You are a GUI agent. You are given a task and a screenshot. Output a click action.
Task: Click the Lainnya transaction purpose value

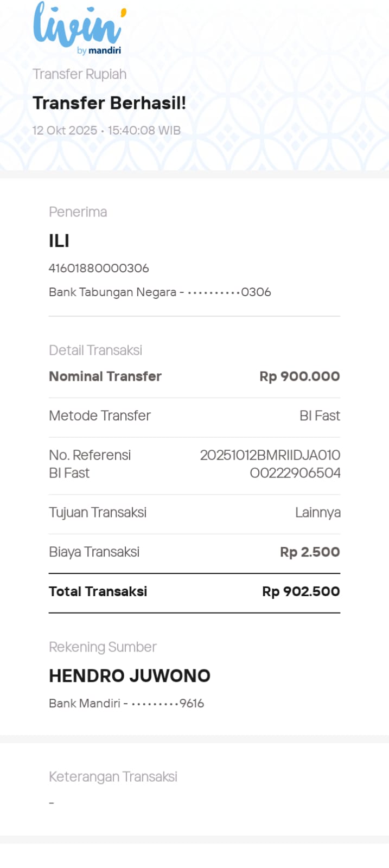317,513
